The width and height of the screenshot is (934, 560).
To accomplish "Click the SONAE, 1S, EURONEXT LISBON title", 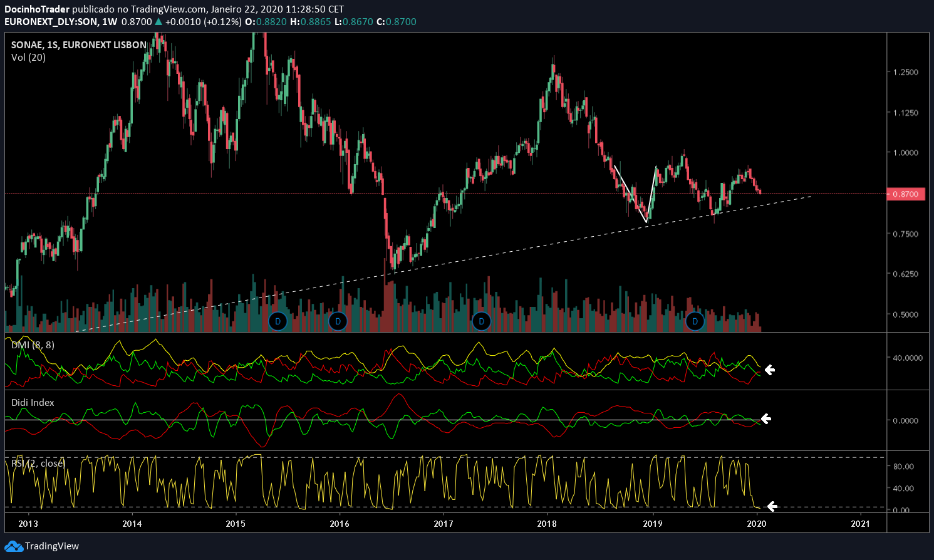I will pyautogui.click(x=79, y=45).
